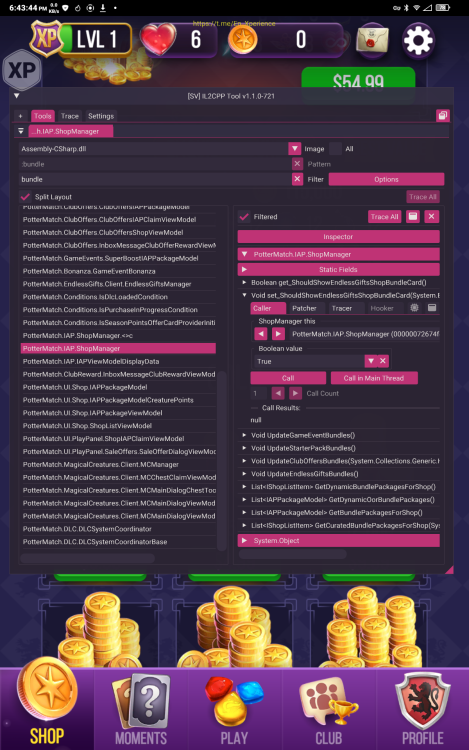Close the inspector pane with X
This screenshot has width=469, height=750.
click(x=432, y=217)
